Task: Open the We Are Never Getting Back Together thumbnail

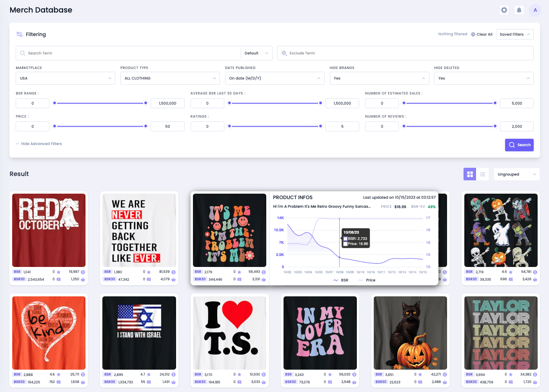Action: (139, 230)
